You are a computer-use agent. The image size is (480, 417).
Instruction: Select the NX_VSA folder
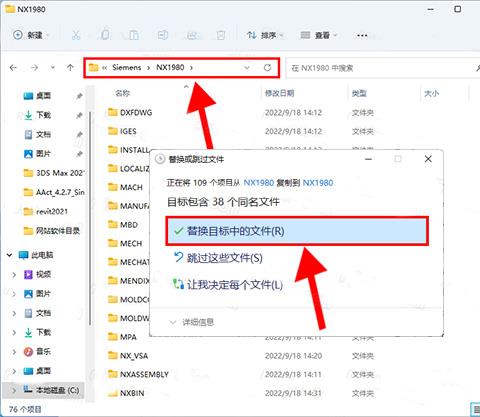[x=128, y=356]
